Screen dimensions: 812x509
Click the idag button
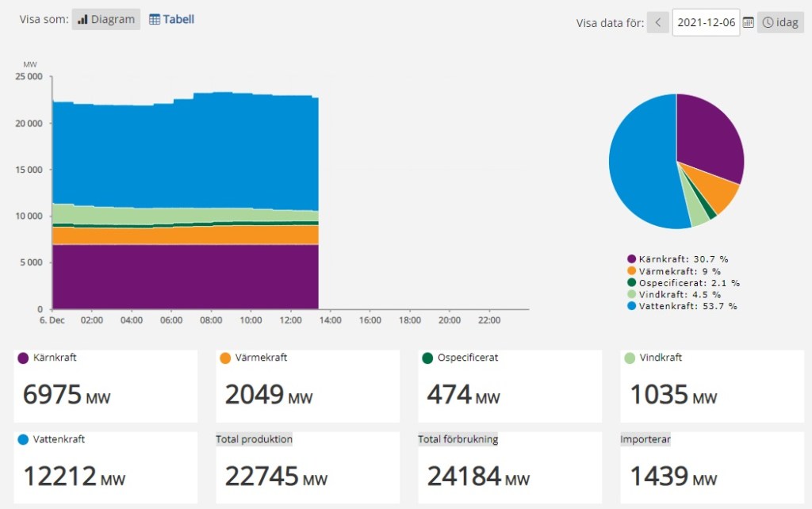coord(780,22)
